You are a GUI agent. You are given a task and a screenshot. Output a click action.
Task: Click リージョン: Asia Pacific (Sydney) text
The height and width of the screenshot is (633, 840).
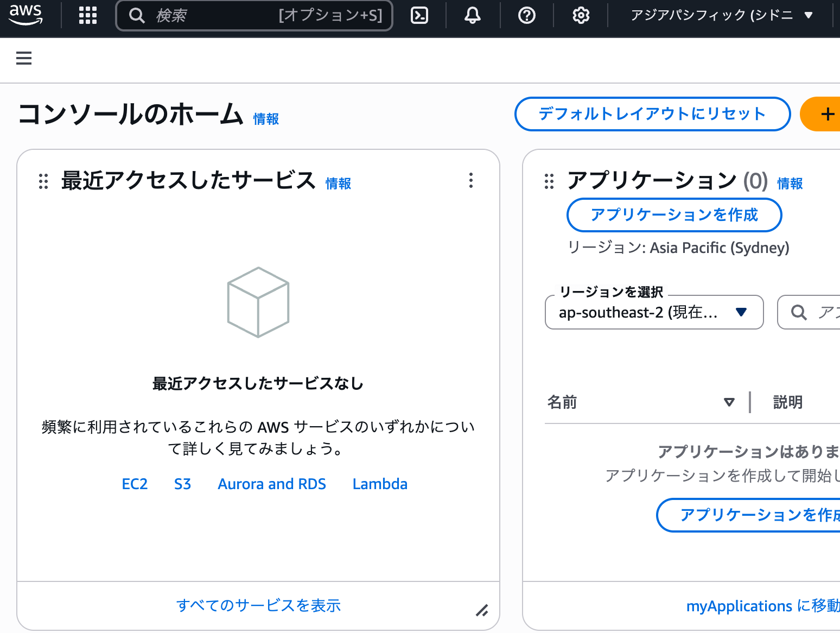tap(678, 248)
